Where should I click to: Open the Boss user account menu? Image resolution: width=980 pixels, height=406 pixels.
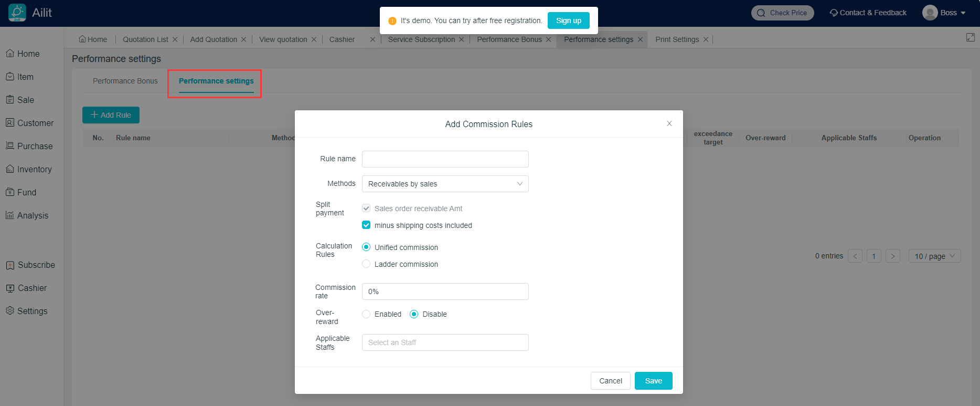pos(944,13)
